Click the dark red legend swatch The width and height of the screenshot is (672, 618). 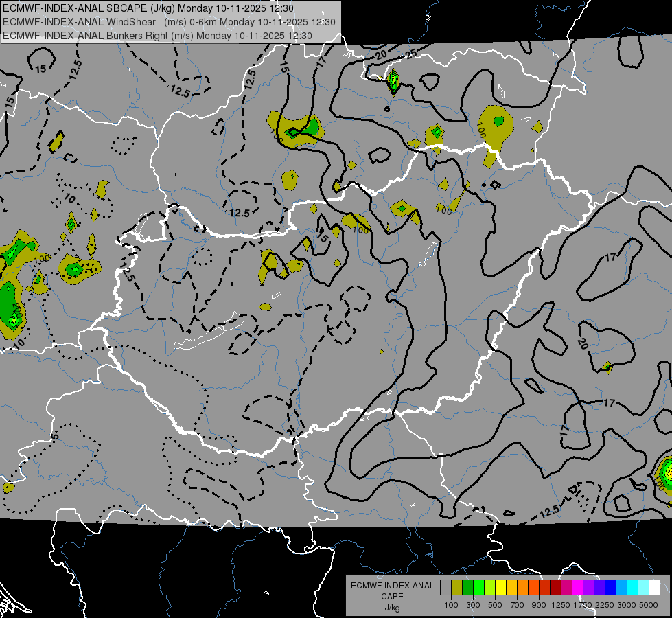555,587
